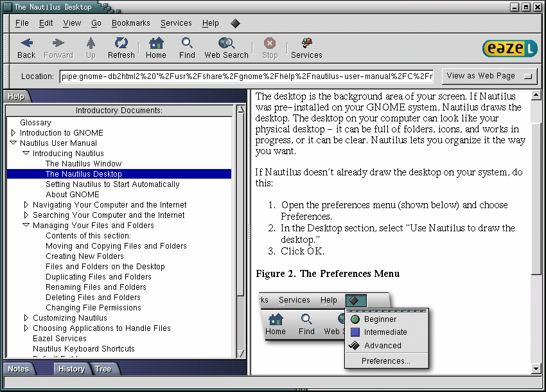This screenshot has width=546, height=392.
Task: Collapse Nautilus User Manual node
Action: click(13, 143)
